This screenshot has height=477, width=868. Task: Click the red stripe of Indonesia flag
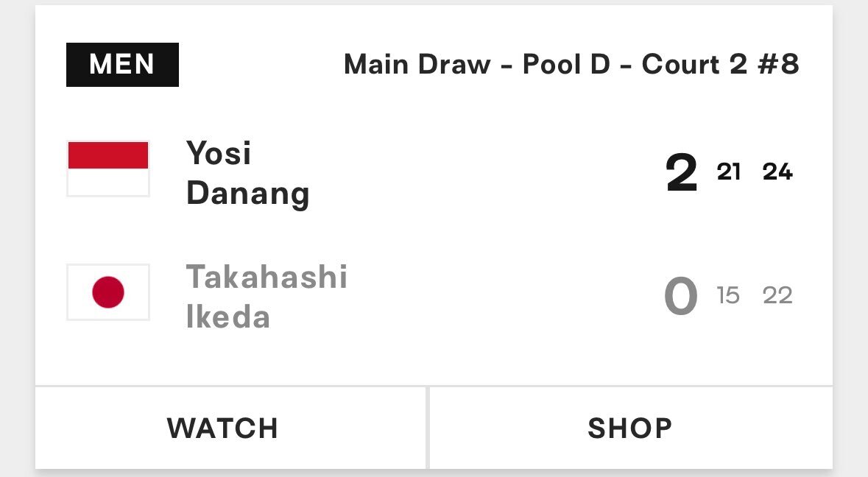(108, 155)
